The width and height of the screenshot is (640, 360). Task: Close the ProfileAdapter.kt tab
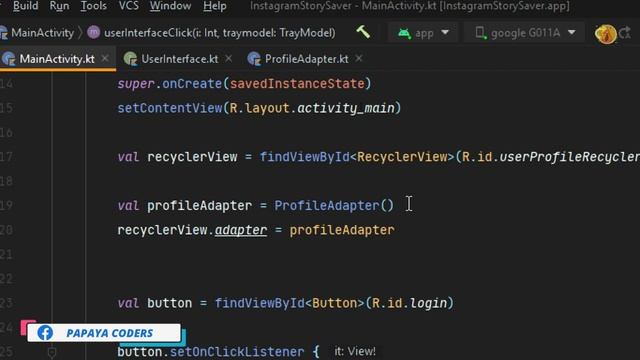(359, 58)
